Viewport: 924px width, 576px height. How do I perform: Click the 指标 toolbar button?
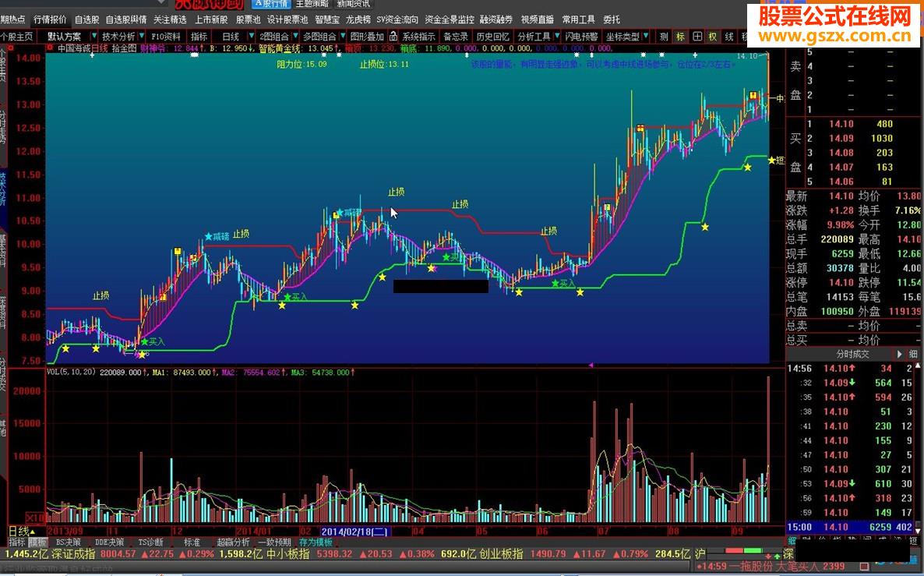pyautogui.click(x=199, y=37)
